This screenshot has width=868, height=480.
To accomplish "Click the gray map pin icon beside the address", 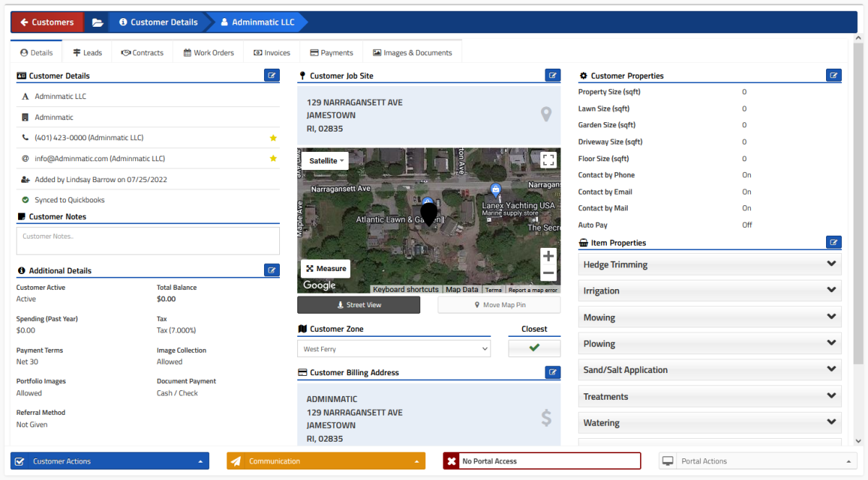I will click(x=546, y=113).
